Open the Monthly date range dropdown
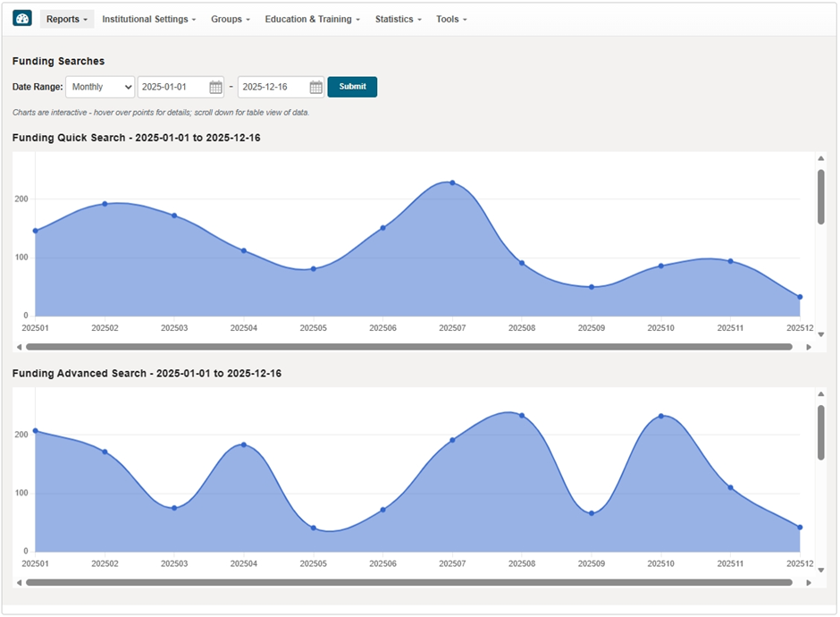The width and height of the screenshot is (840, 617). point(100,87)
